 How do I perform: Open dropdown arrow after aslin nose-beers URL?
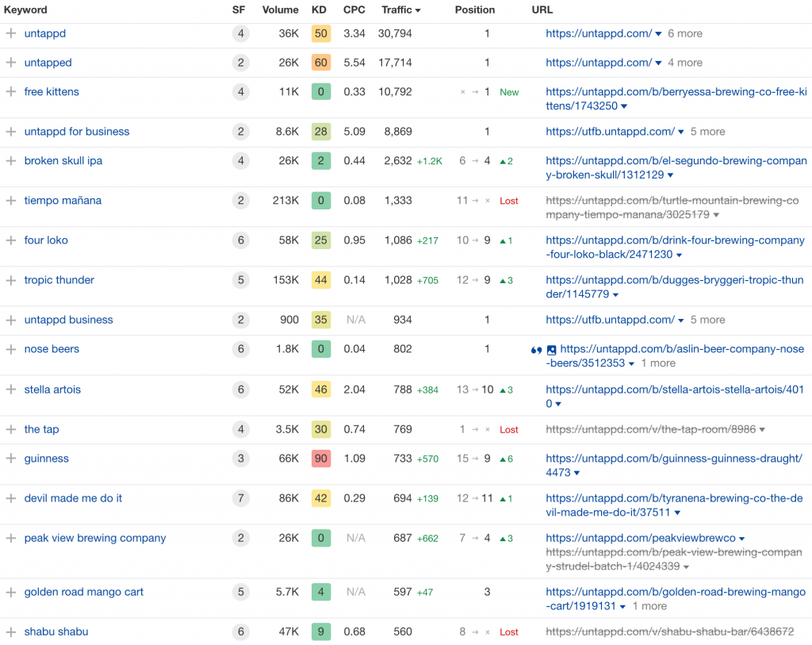pos(631,363)
